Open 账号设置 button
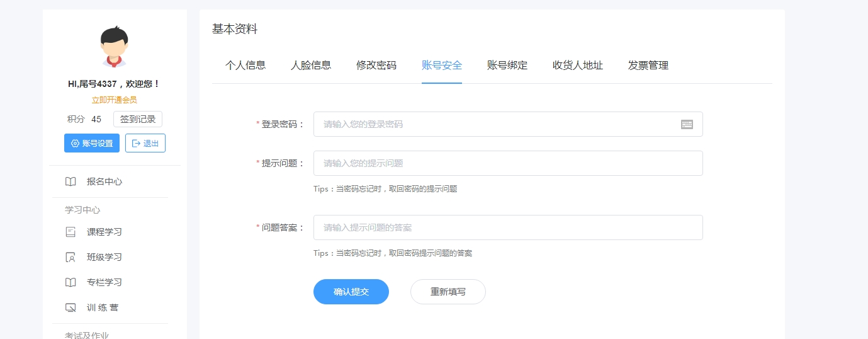Screen dimensions: 868x339 pyautogui.click(x=92, y=143)
